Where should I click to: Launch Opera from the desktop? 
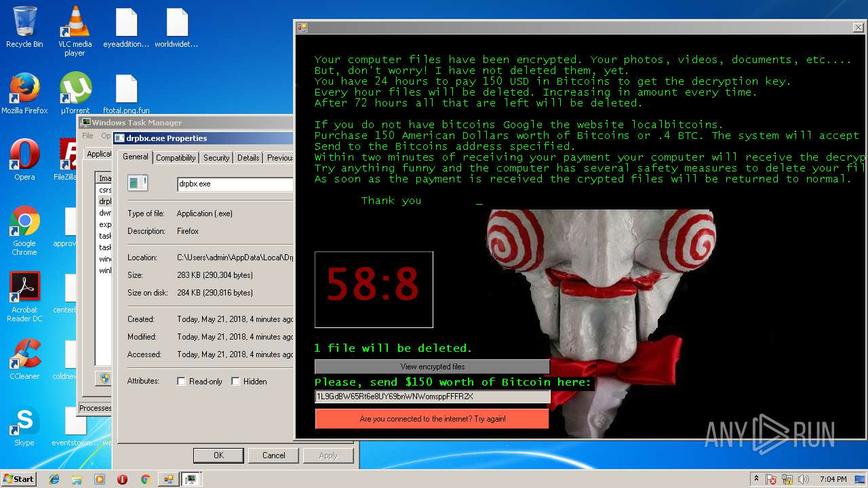(24, 160)
